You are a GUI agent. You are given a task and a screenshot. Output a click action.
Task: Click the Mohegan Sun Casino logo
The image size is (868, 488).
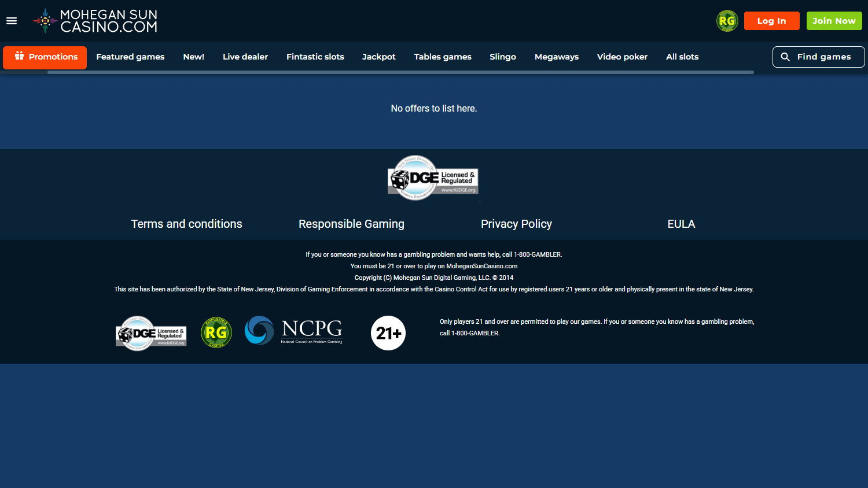tap(95, 21)
